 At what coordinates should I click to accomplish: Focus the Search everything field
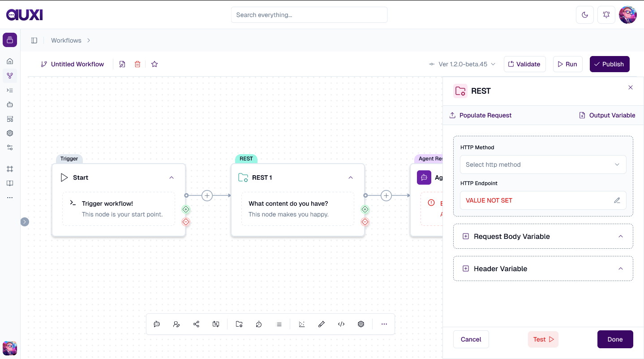(x=309, y=15)
